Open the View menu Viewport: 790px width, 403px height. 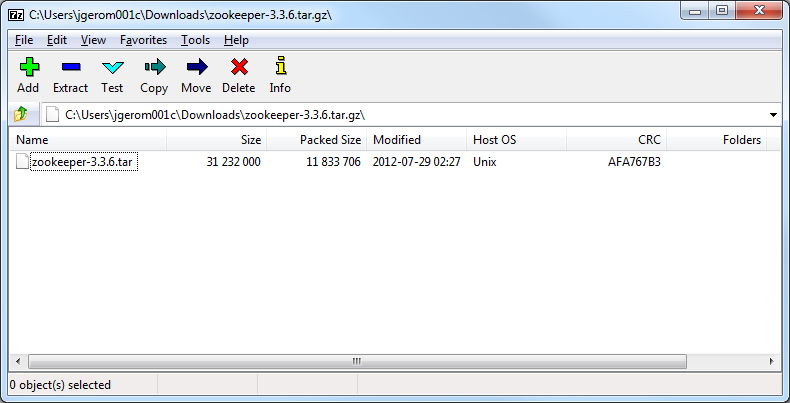coord(93,40)
